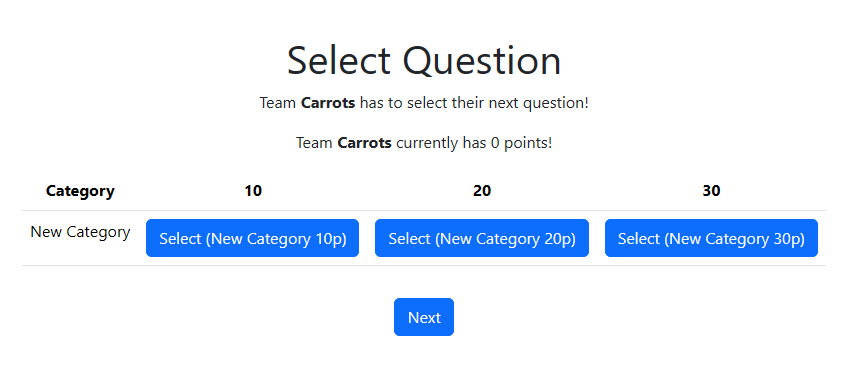
Task: Click bold Carrots in the select-question sentence
Action: click(328, 103)
